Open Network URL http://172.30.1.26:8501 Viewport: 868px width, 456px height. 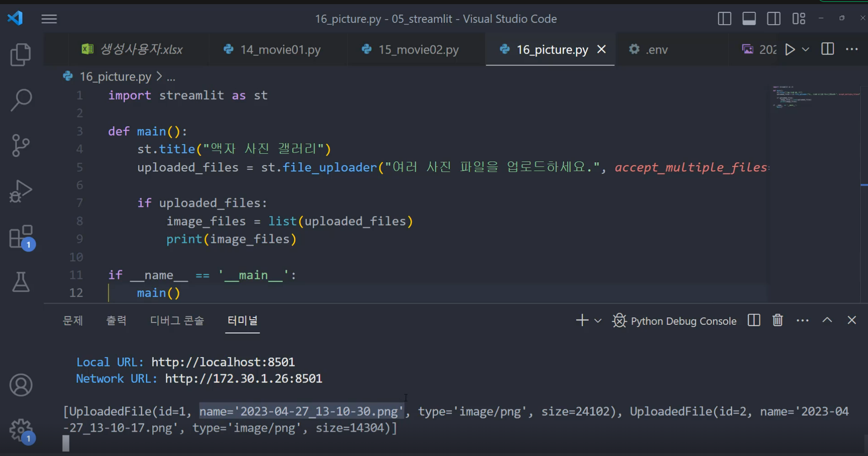(244, 379)
